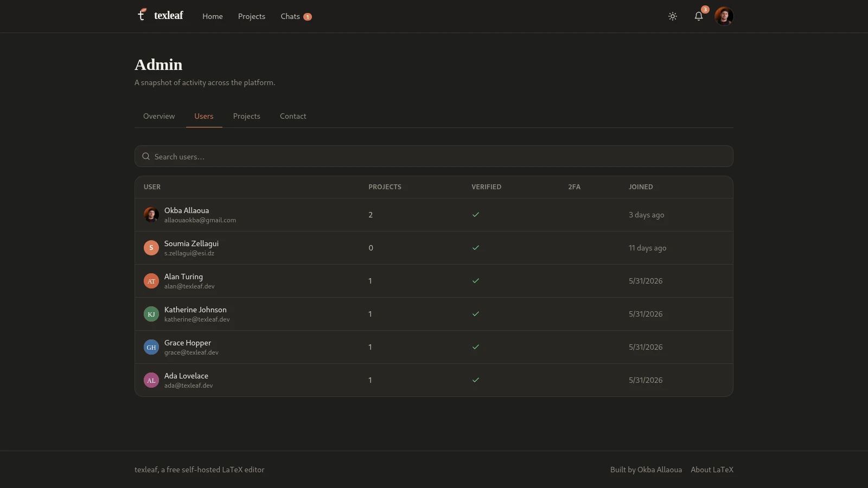Screen dimensions: 868x488
Task: Click Grace Hopper's GH avatar
Action: [151, 347]
